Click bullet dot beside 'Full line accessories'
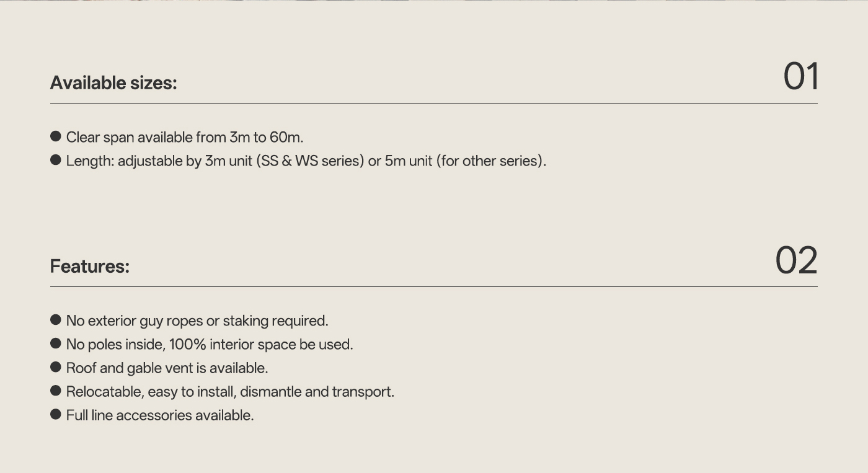 pos(56,414)
